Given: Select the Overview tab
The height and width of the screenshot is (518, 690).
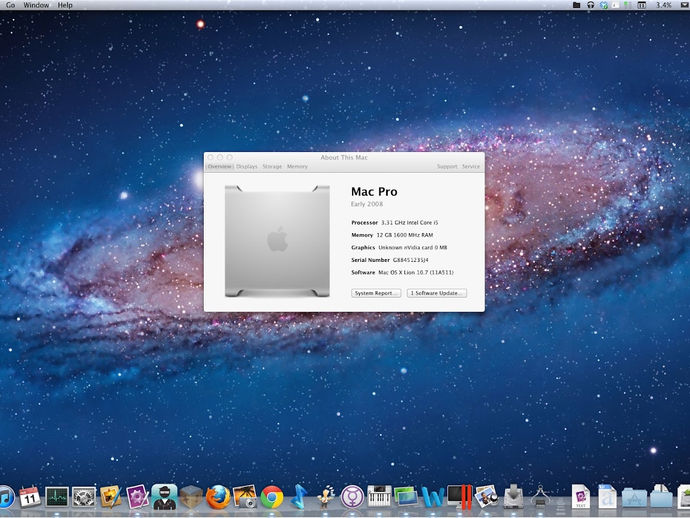Looking at the screenshot, I should click(x=220, y=166).
